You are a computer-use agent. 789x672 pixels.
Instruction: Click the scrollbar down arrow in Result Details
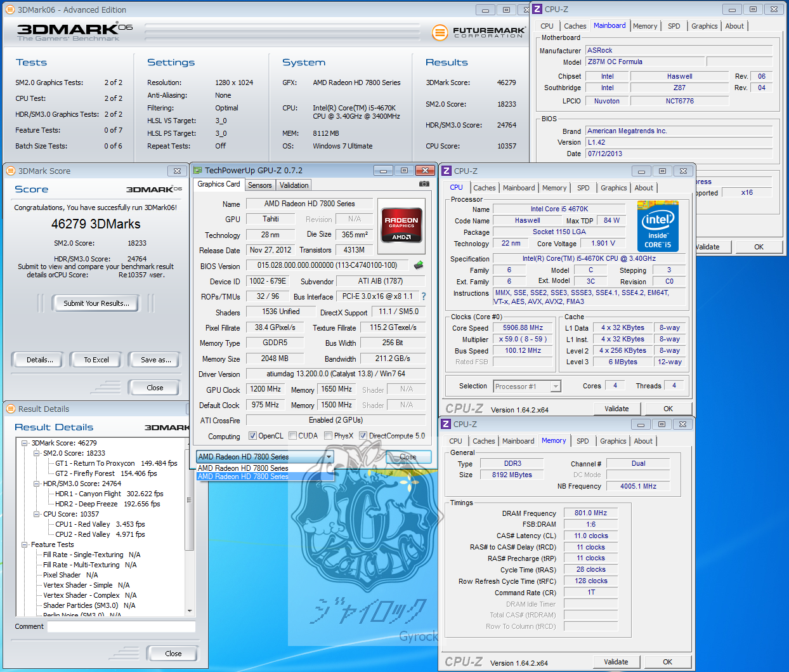click(189, 611)
